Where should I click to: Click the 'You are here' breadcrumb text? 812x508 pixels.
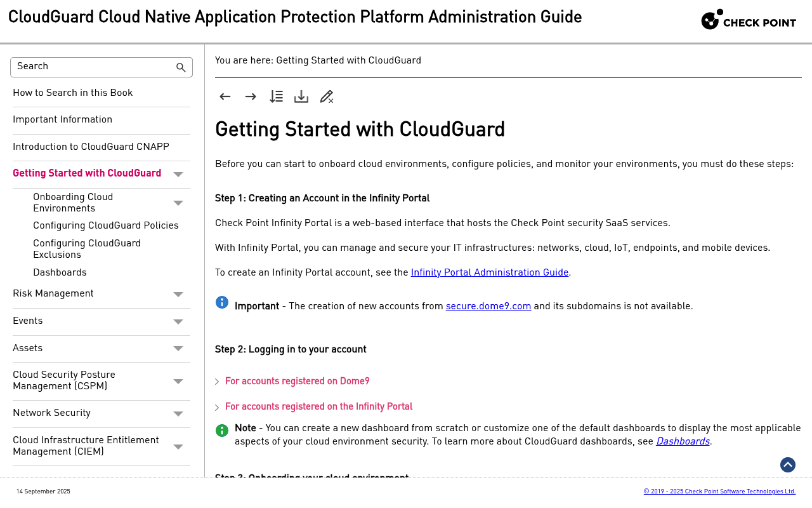(318, 61)
